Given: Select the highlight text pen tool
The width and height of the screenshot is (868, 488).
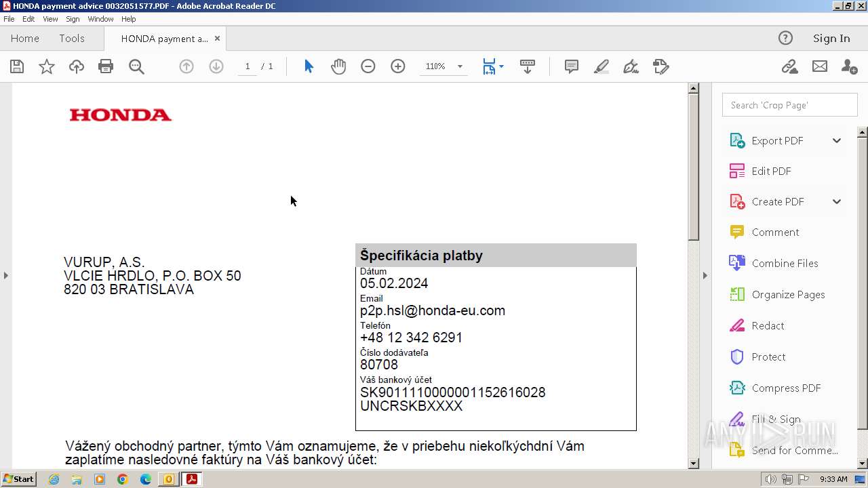Looking at the screenshot, I should click(x=601, y=66).
